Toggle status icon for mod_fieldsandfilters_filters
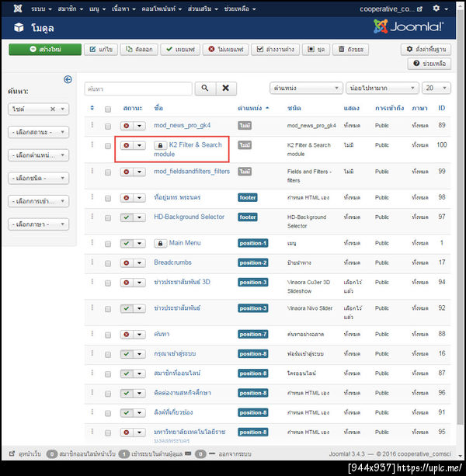The height and width of the screenshot is (476, 466). [127, 172]
